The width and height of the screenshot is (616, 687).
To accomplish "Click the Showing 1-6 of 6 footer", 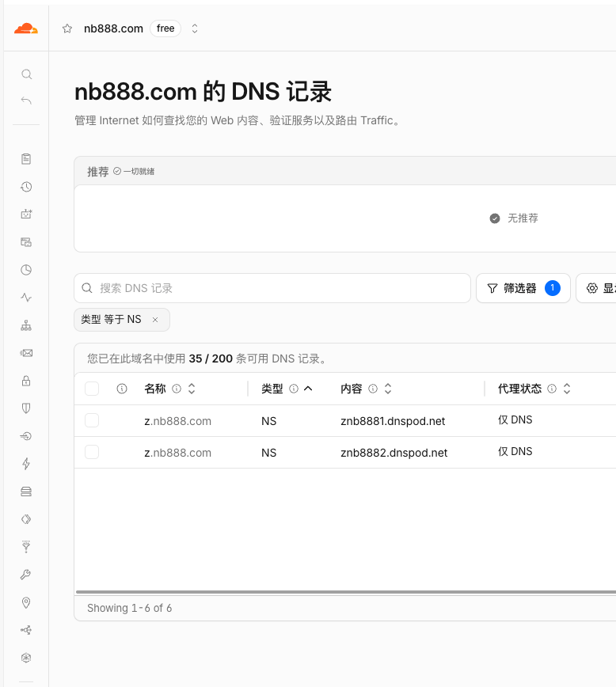I will coord(129,608).
